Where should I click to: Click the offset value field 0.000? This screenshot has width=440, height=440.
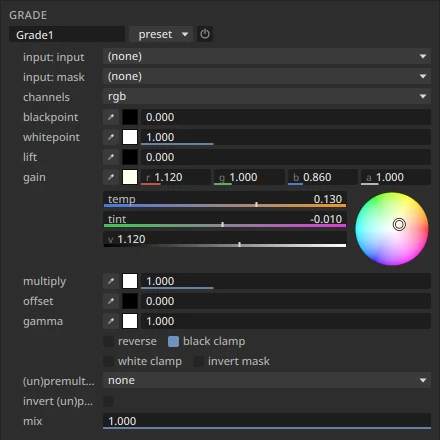point(286,301)
